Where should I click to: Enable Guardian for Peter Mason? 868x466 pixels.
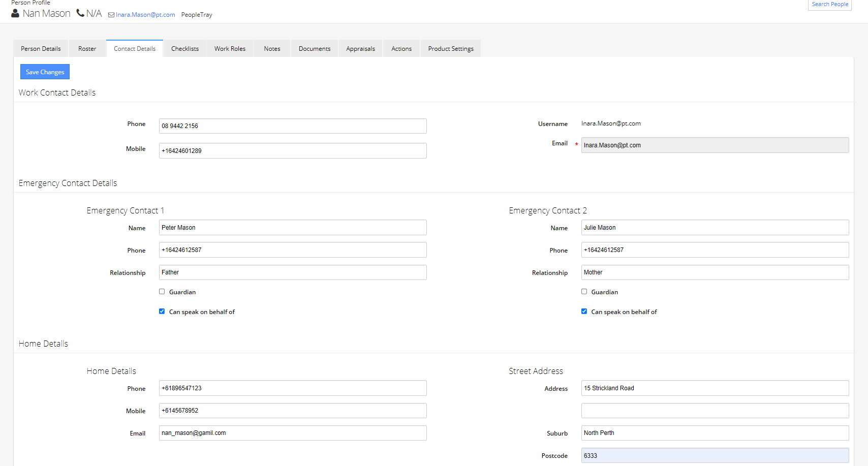click(162, 291)
